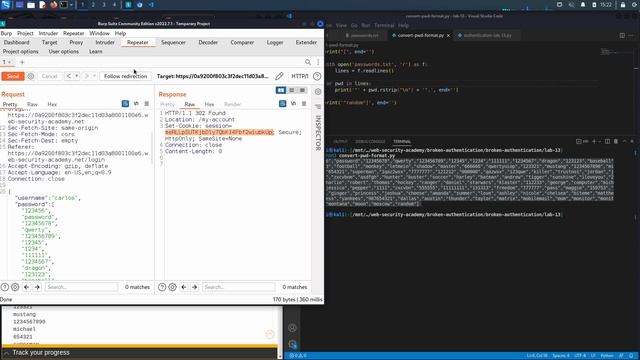
Task: Open the Comparer tab
Action: click(242, 42)
